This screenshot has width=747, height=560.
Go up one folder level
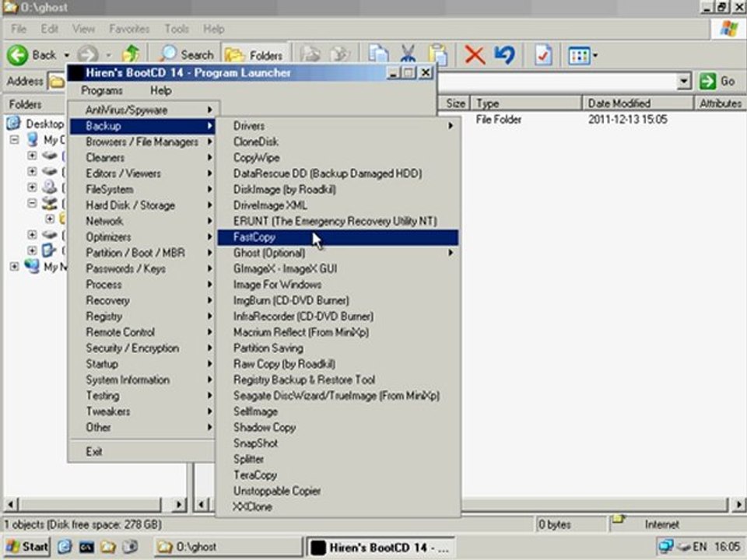point(131,54)
